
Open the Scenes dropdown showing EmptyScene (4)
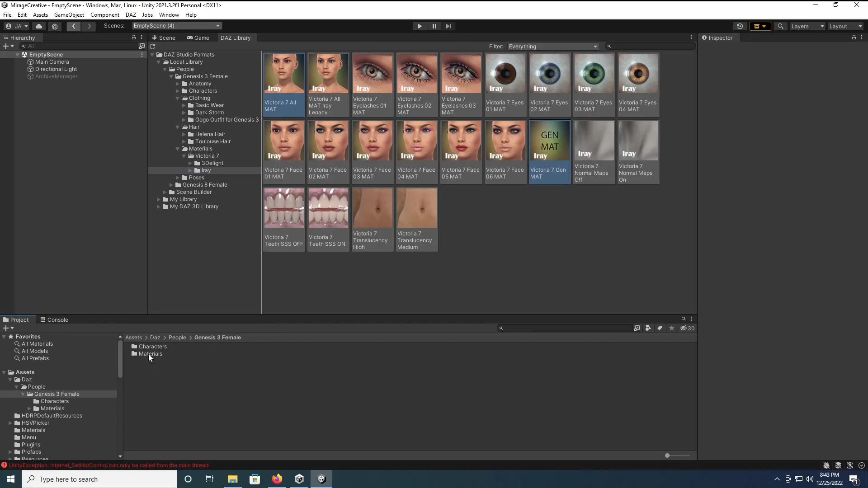(x=176, y=26)
